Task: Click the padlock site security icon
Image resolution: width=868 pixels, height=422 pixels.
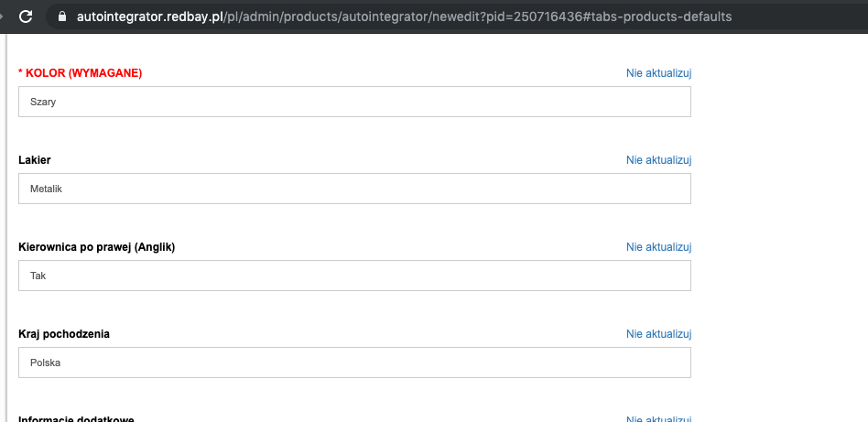Action: 62,16
